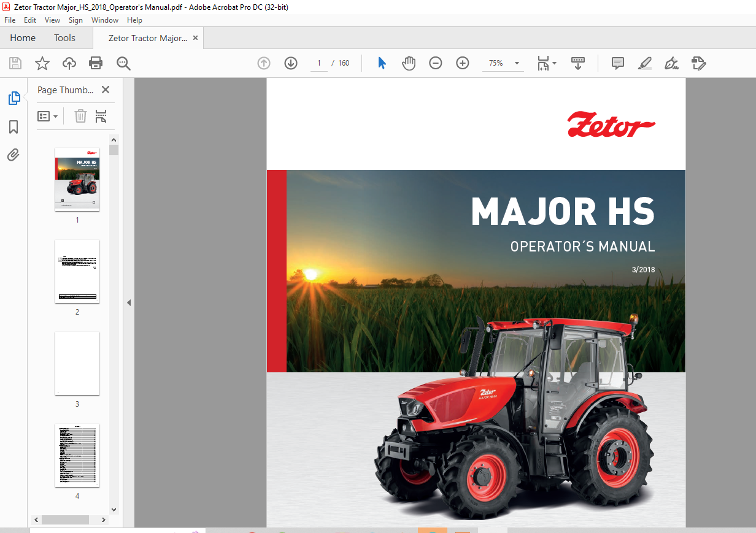756x533 pixels.
Task: Open the Help menu
Action: [134, 20]
